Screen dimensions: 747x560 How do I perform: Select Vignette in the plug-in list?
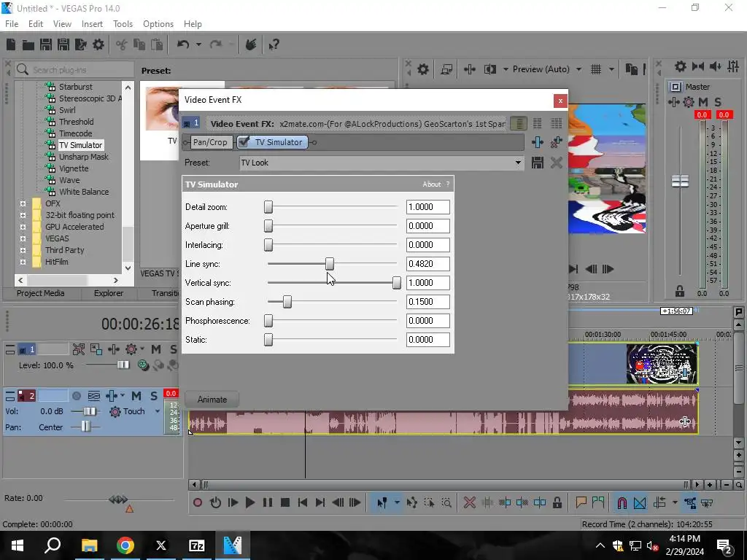(x=74, y=168)
